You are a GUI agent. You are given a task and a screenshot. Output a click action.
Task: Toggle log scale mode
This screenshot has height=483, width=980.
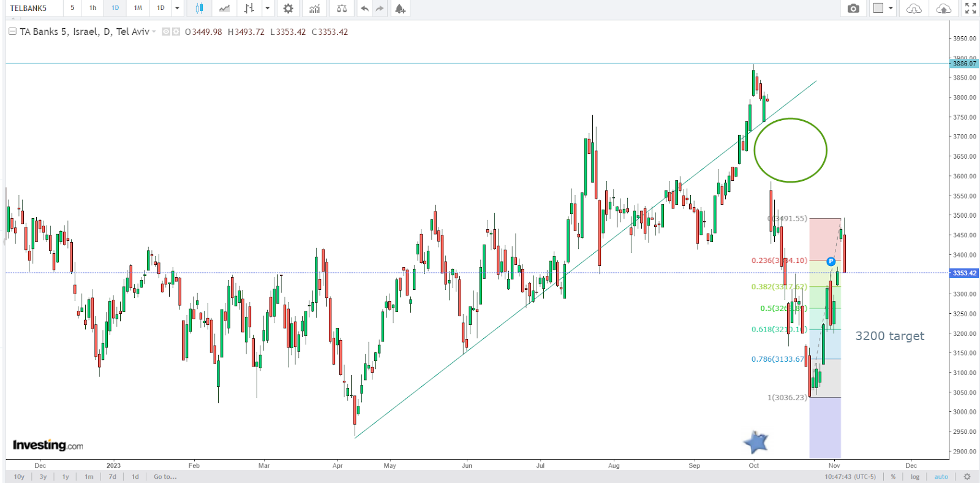tap(915, 476)
